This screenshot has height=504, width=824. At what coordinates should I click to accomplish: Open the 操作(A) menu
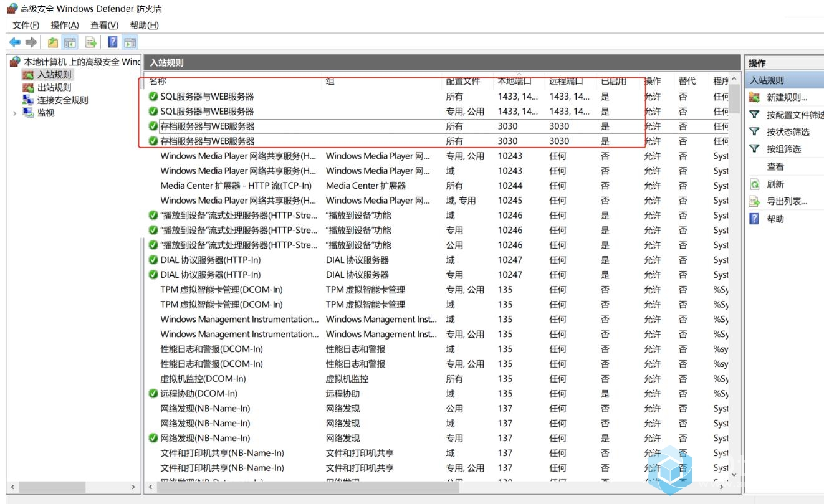point(65,25)
